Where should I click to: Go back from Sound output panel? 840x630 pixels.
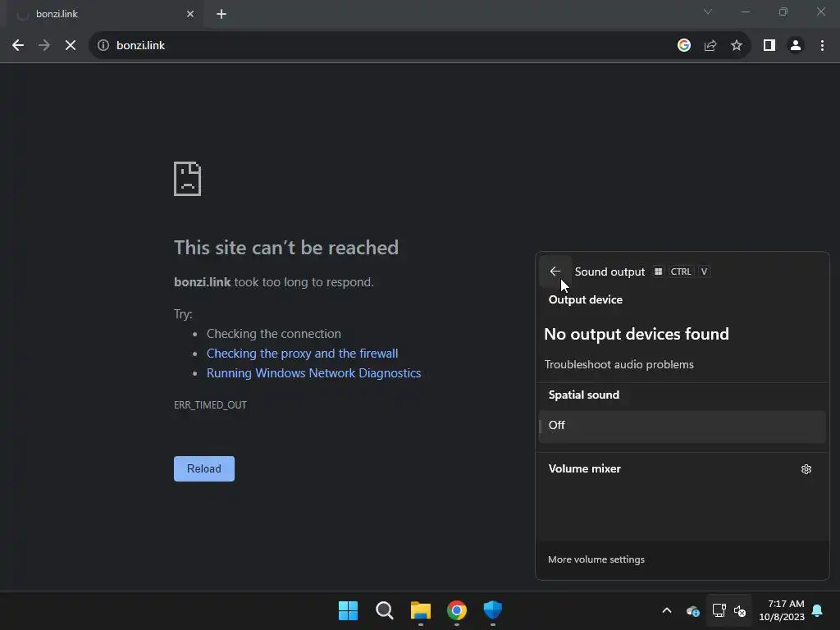(555, 272)
